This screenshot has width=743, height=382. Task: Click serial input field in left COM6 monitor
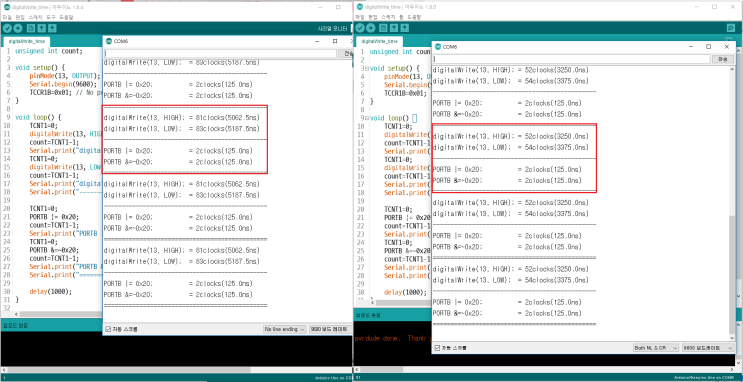221,54
